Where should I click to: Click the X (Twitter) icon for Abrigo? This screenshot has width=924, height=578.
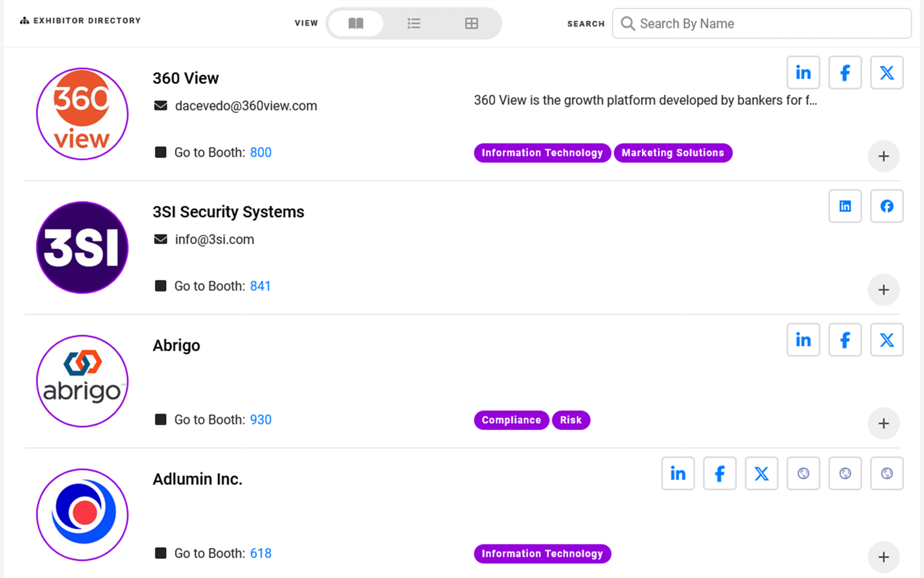[x=886, y=340]
